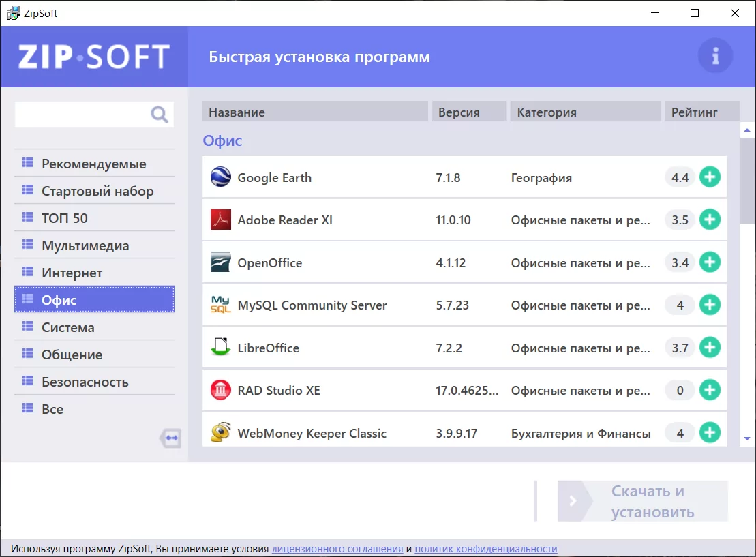Sort by the Категория column header
756x557 pixels.
click(x=586, y=111)
